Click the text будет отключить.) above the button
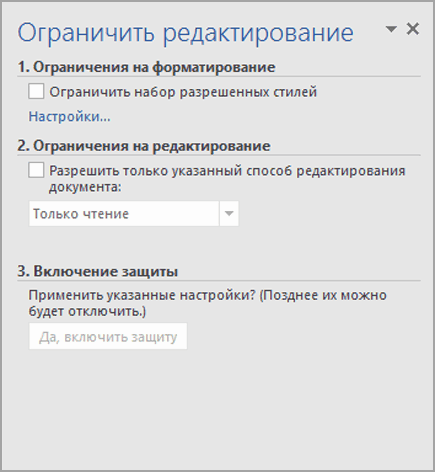This screenshot has height=472, width=435. 87,311
